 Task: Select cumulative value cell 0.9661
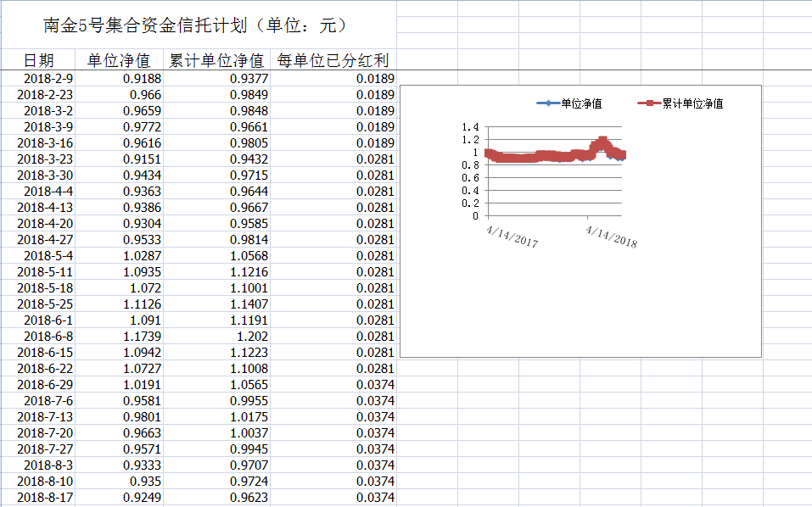point(216,127)
